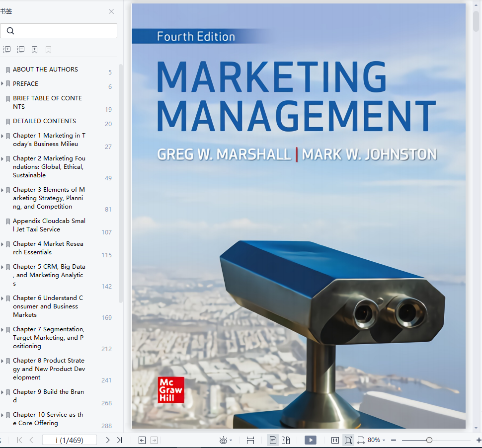Image resolution: width=482 pixels, height=448 pixels.
Task: Expand all bookmarks using the plus-tree icon
Action: click(x=7, y=50)
